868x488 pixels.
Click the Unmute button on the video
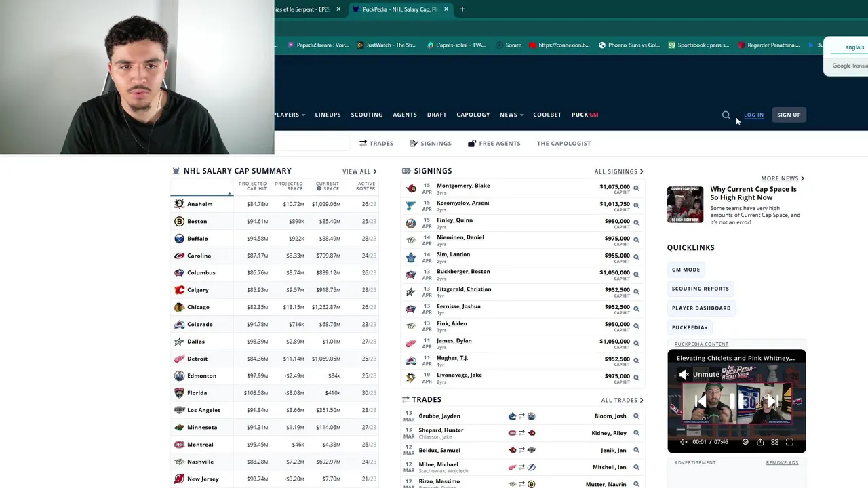(x=699, y=374)
